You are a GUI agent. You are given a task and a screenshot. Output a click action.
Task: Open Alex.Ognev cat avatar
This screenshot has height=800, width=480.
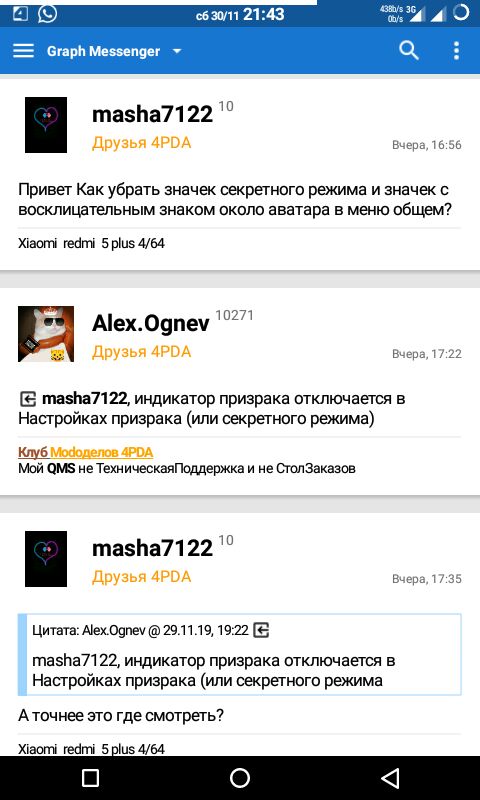46,334
